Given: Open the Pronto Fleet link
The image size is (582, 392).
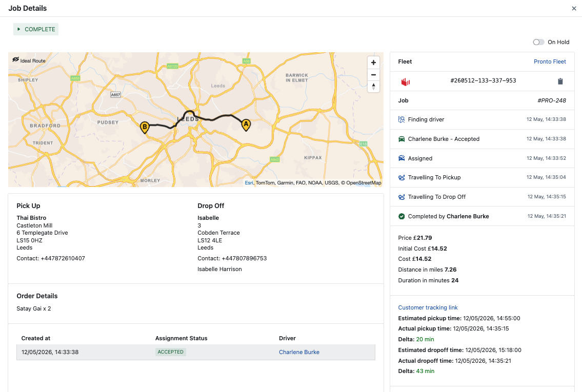Looking at the screenshot, I should pos(550,61).
